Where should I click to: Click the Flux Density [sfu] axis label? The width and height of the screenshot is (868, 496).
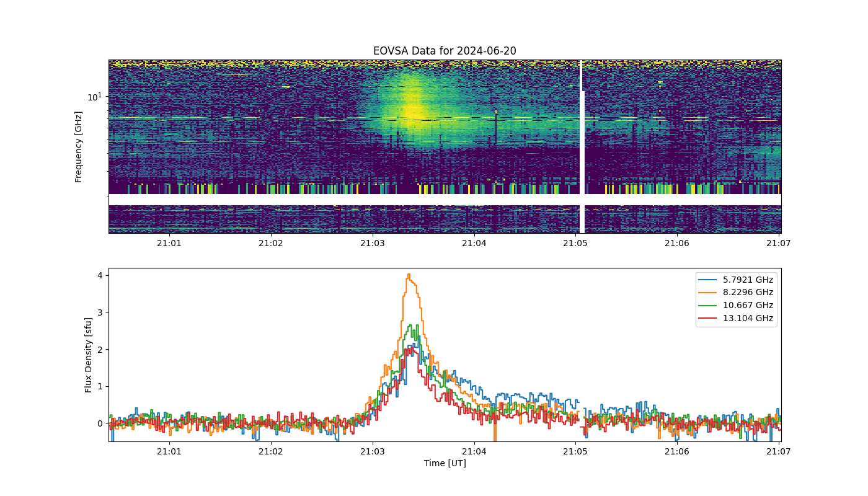(89, 355)
